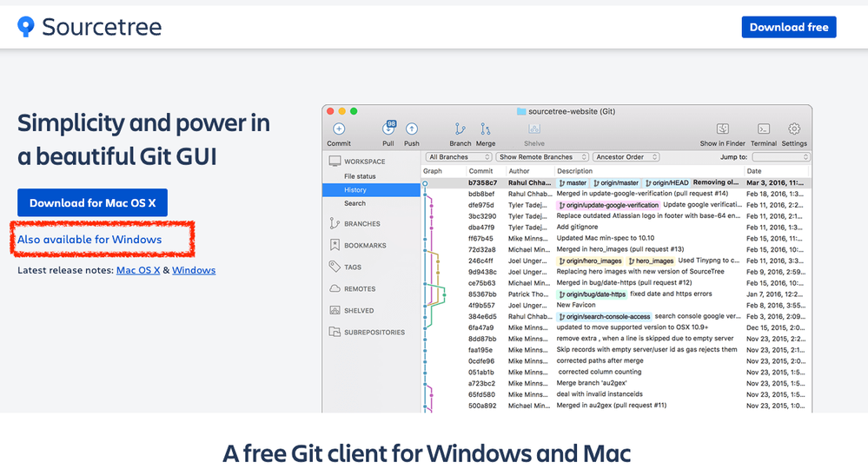Click the Date column header
Viewport: 868px width, 469px height.
[x=754, y=171]
